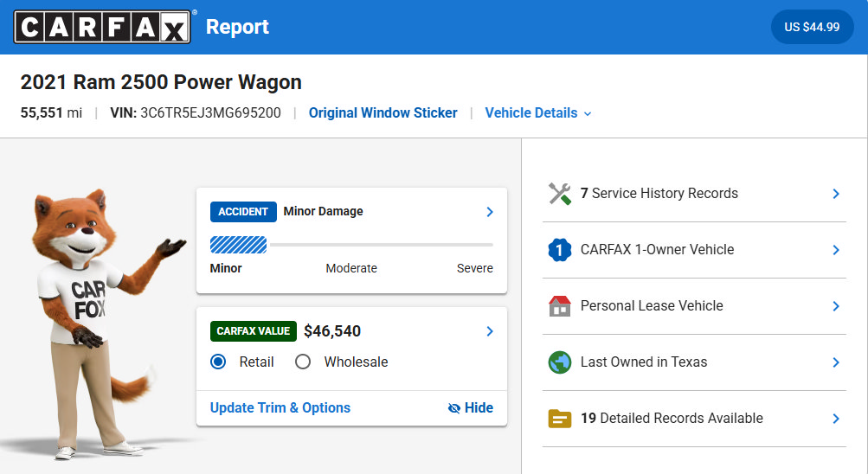Open the Original Window Sticker link

point(383,112)
